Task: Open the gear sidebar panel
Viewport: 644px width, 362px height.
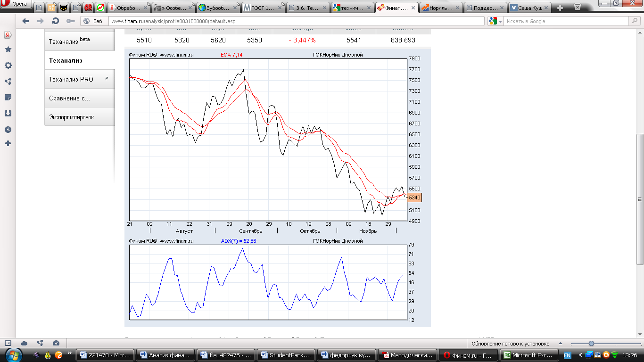Action: click(8, 66)
